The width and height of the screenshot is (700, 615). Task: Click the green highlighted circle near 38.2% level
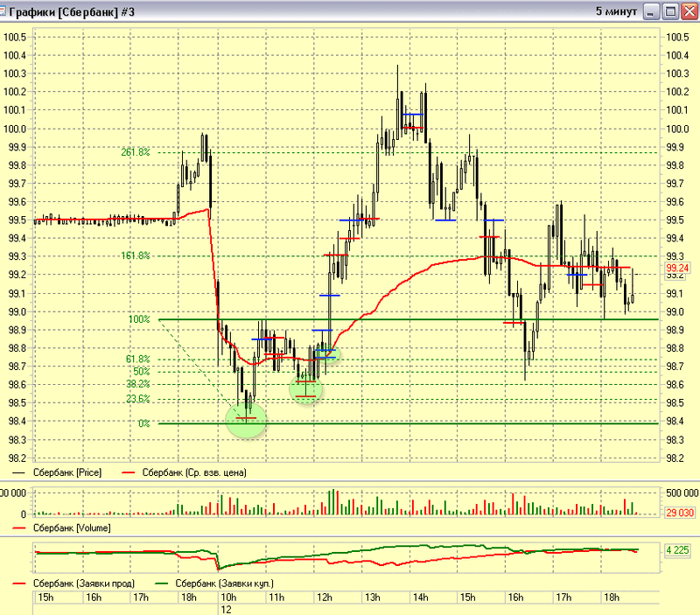click(305, 387)
